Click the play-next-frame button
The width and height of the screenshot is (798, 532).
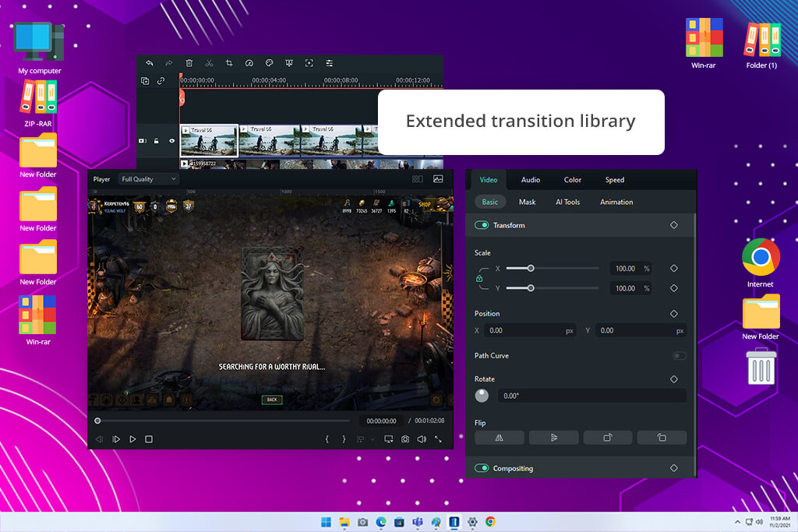pos(116,439)
